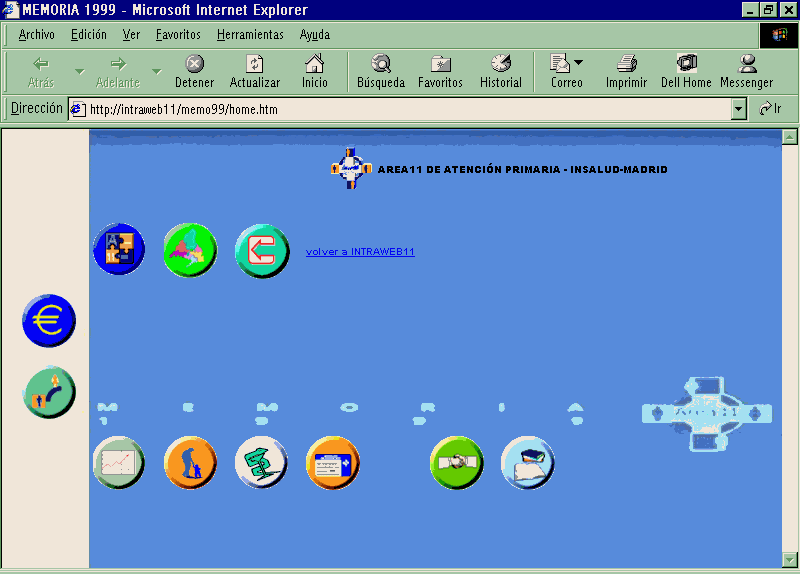The height and width of the screenshot is (574, 800).
Task: Click the yellow euro symbol button
Action: click(48, 321)
